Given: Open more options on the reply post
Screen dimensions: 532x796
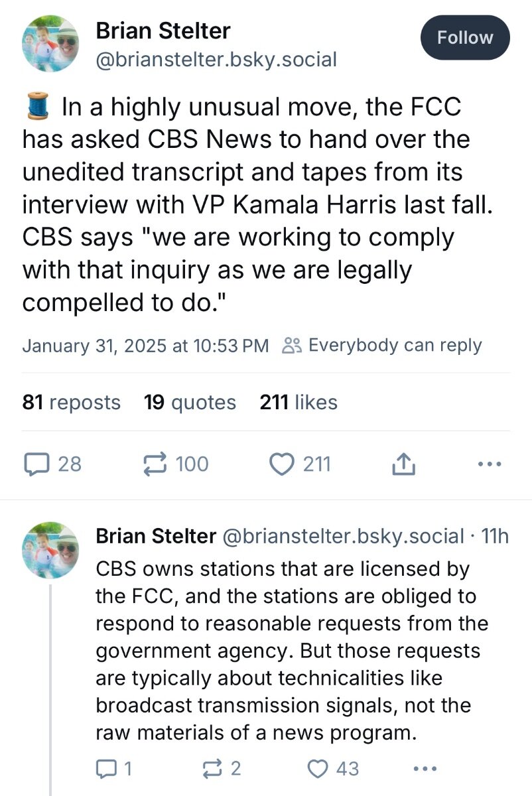Looking at the screenshot, I should (x=425, y=769).
